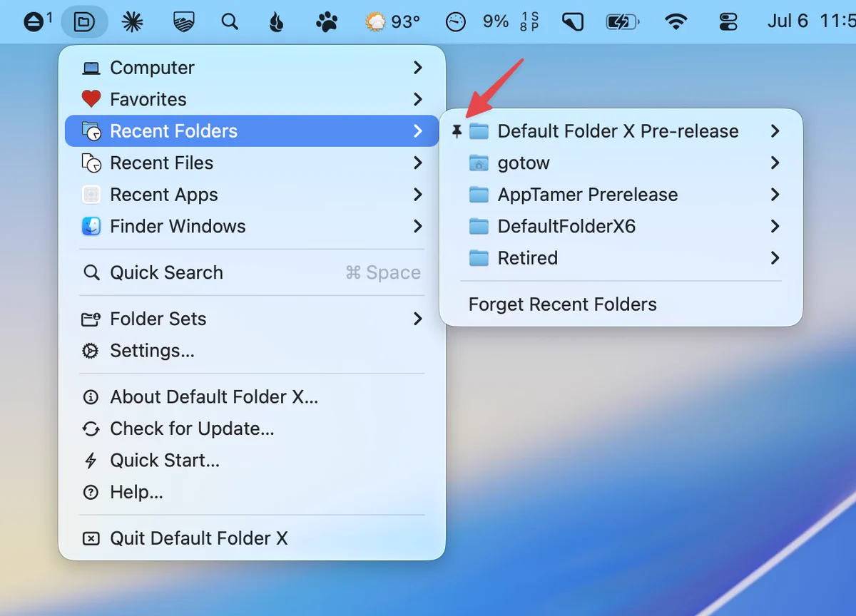Click the Recent Apps icon

coord(91,195)
